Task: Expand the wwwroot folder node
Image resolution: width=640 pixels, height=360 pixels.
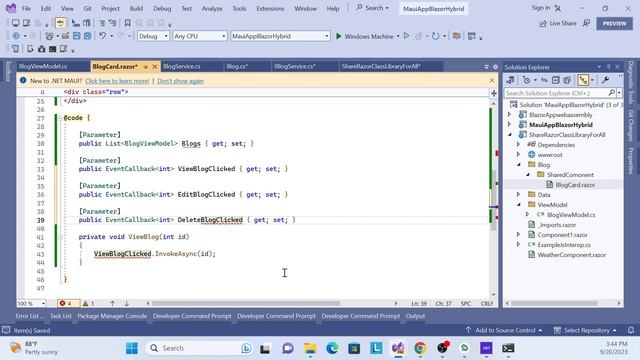Action: (x=518, y=155)
